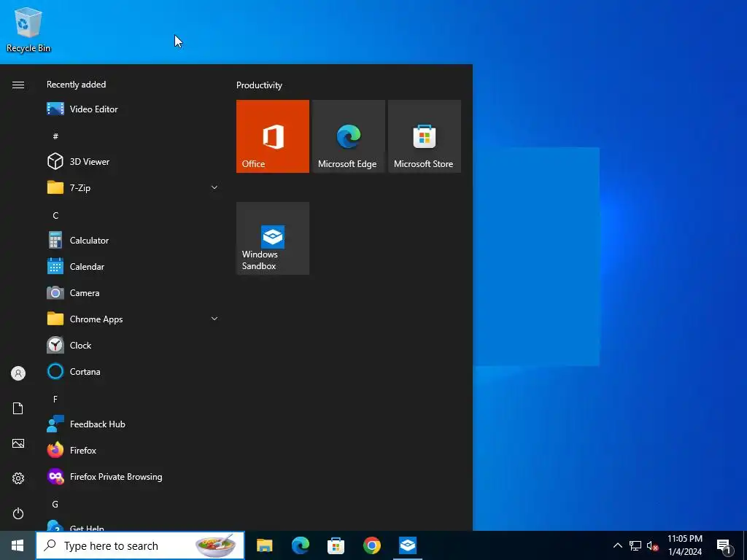Expand the Chrome Apps folder chevron

(214, 319)
